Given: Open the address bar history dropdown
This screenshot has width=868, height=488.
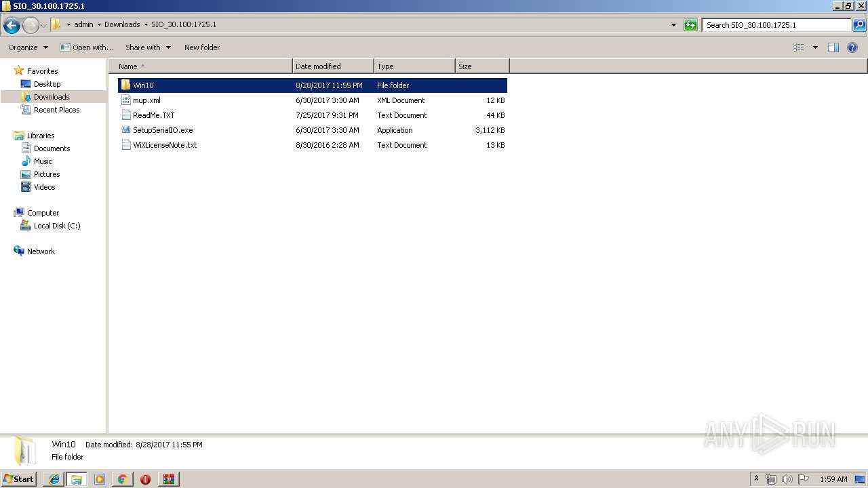Looking at the screenshot, I should click(x=673, y=25).
